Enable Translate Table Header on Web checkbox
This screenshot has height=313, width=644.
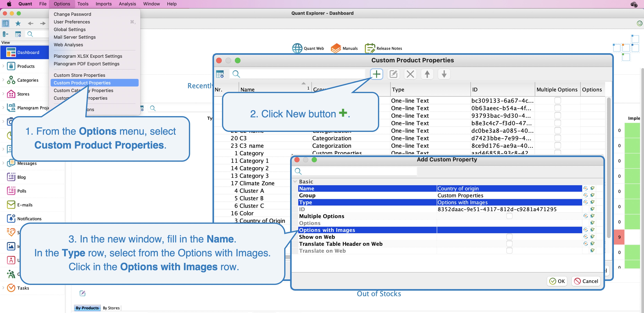509,244
